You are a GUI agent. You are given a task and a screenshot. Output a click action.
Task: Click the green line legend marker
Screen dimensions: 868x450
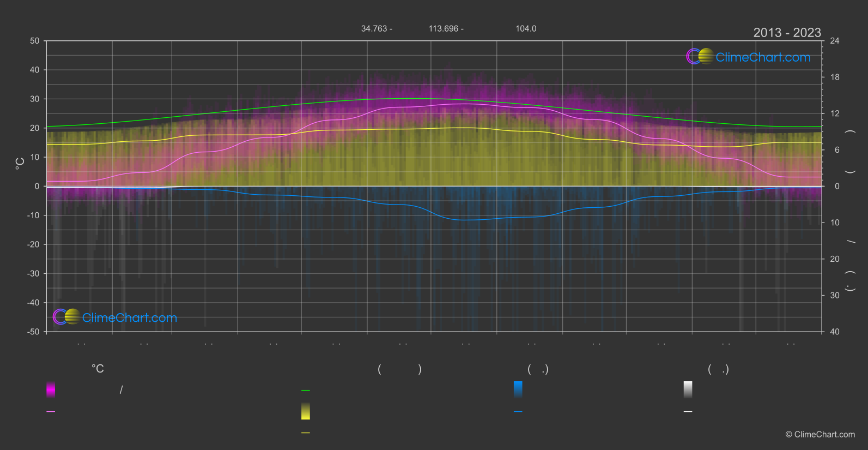[306, 391]
